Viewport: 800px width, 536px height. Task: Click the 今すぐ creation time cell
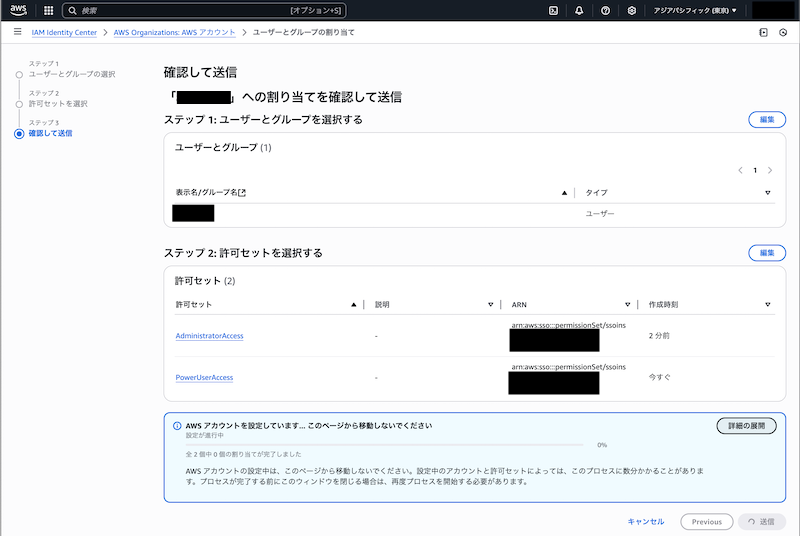pos(660,377)
